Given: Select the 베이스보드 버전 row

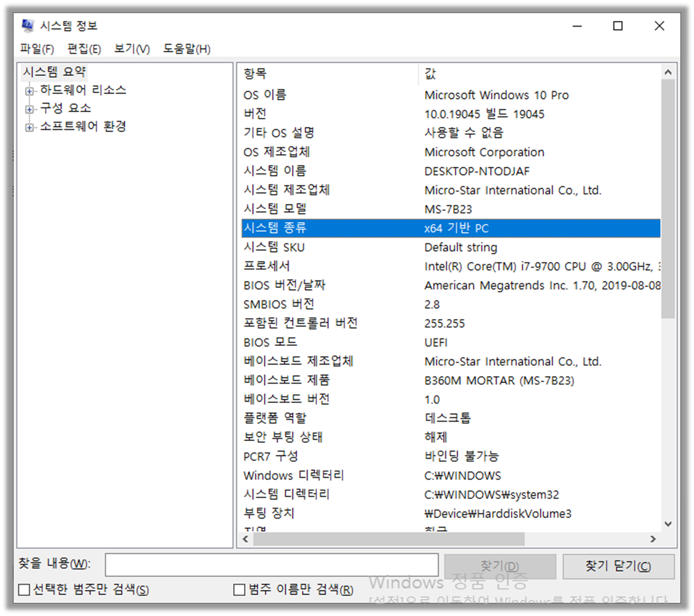Looking at the screenshot, I should [x=451, y=400].
